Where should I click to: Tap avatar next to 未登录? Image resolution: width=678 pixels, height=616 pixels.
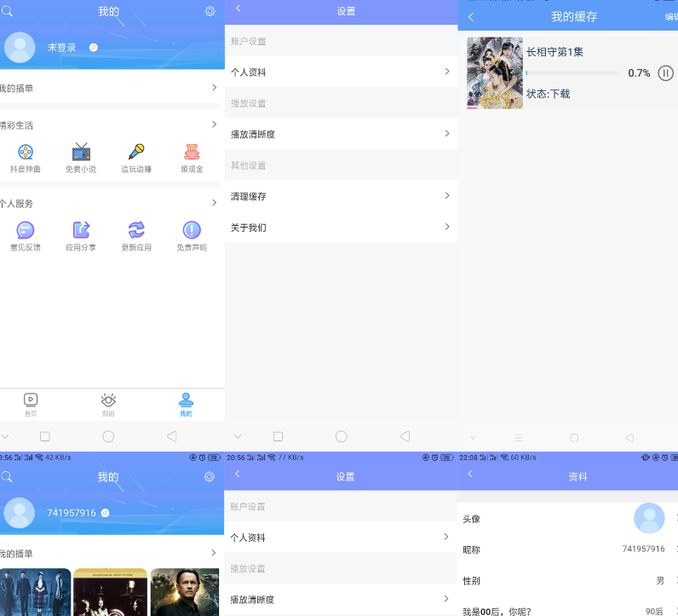[x=20, y=48]
